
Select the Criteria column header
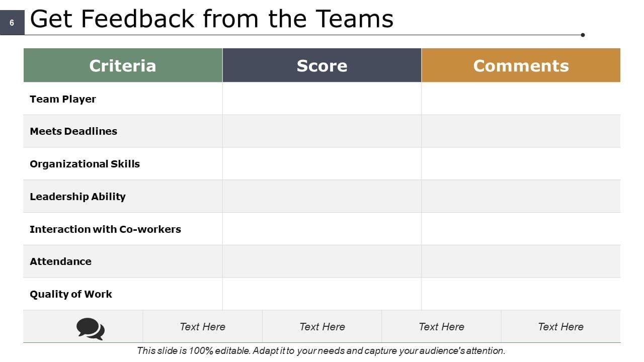tap(123, 65)
